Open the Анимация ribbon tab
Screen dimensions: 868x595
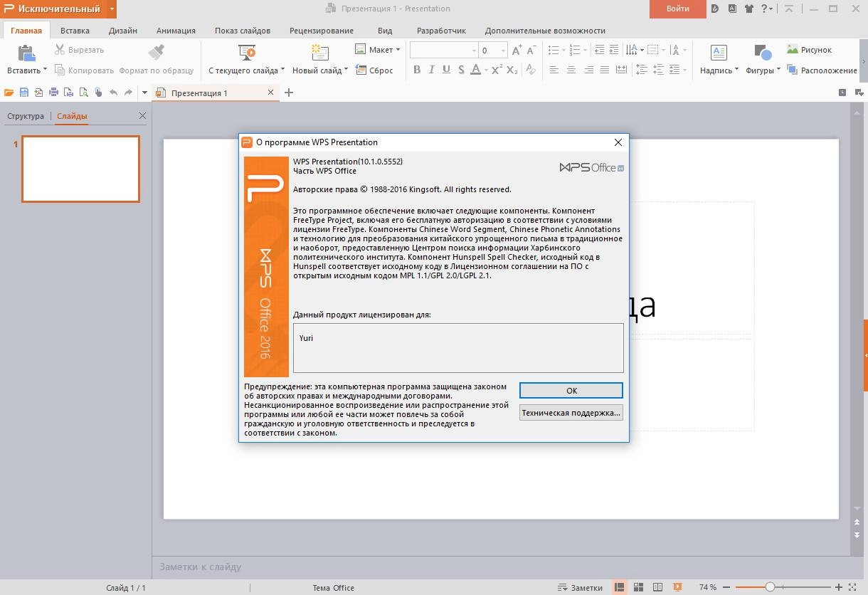tap(176, 31)
